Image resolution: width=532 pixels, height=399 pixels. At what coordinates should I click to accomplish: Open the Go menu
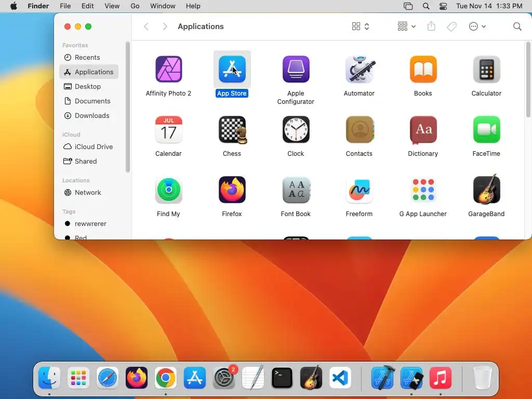(135, 6)
